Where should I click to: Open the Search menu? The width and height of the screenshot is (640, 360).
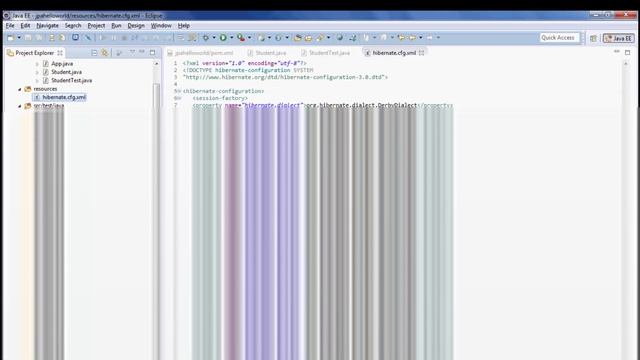tap(73, 25)
